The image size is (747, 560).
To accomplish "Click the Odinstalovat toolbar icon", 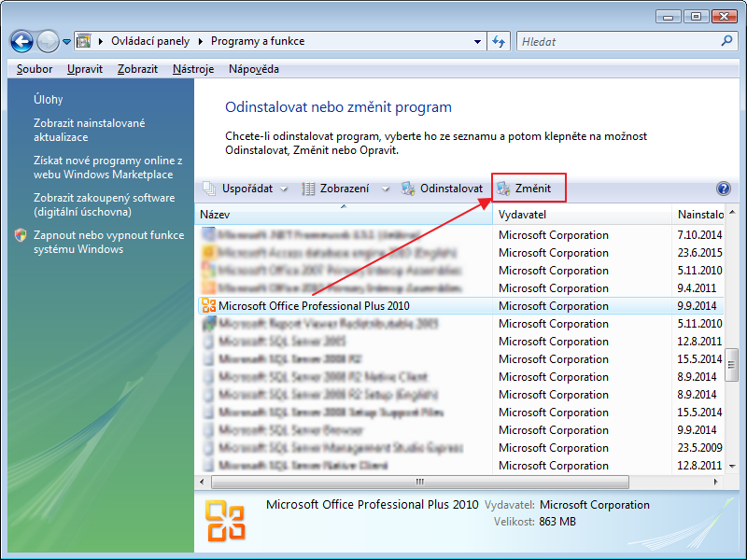I will tap(408, 189).
